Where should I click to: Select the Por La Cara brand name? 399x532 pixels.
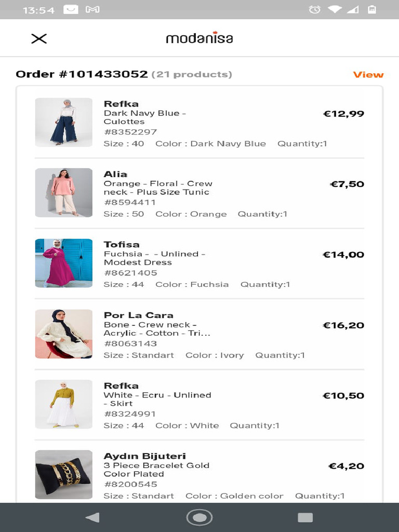pyautogui.click(x=138, y=315)
